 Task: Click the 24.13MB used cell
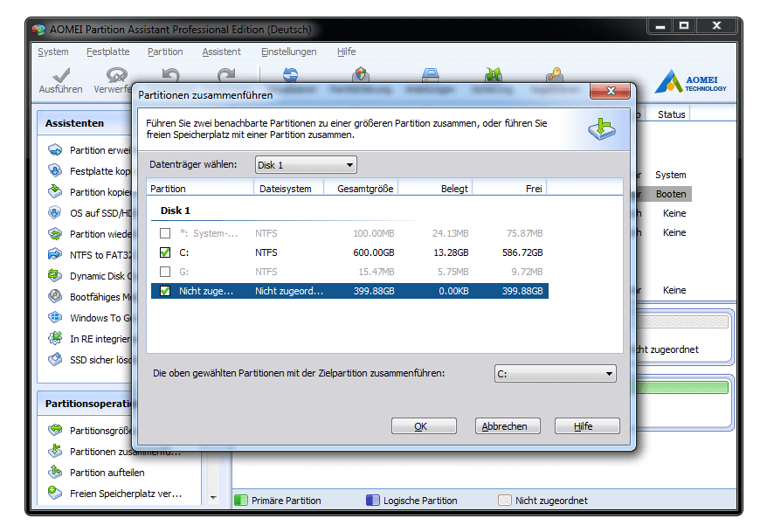click(x=451, y=233)
